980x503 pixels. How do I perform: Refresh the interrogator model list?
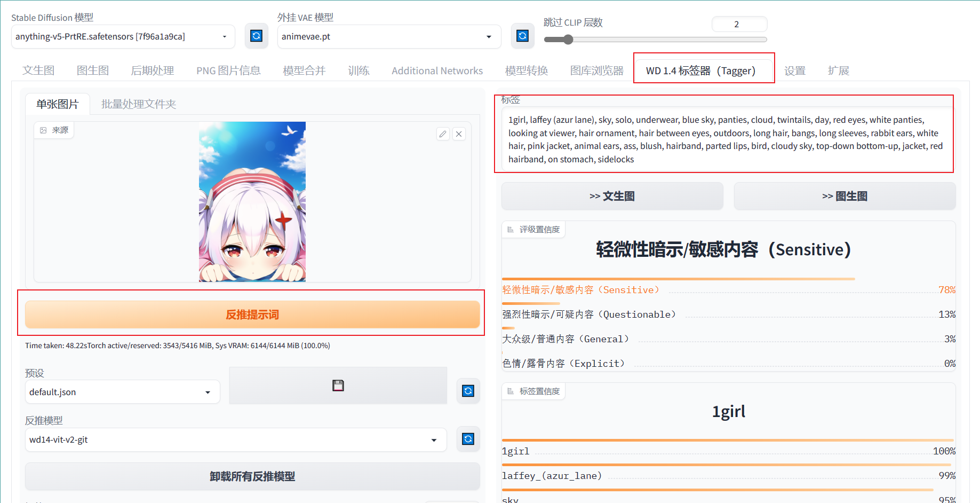tap(468, 439)
